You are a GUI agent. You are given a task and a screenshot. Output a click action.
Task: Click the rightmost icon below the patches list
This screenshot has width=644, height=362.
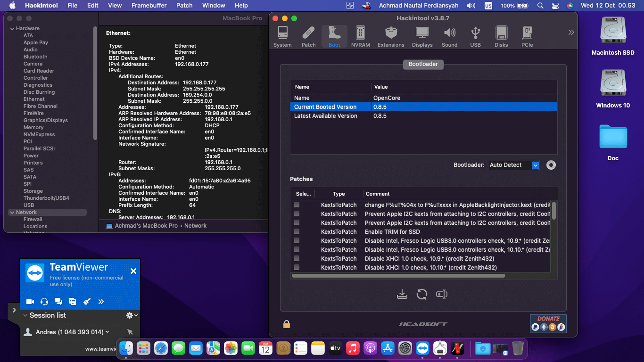pyautogui.click(x=442, y=294)
